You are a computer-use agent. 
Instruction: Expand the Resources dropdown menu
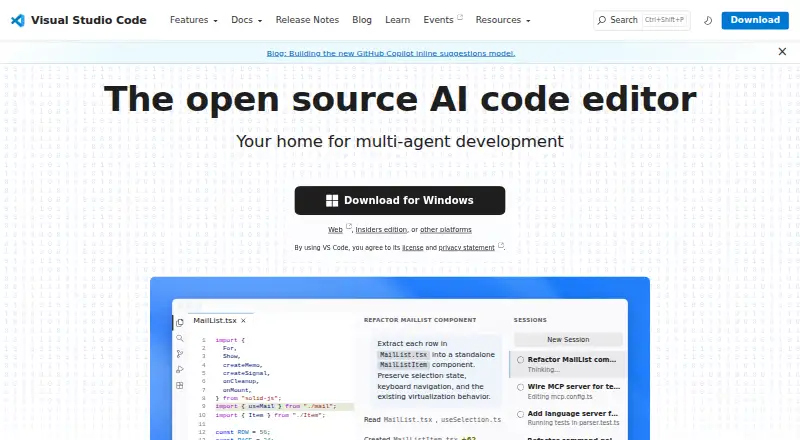click(x=503, y=20)
